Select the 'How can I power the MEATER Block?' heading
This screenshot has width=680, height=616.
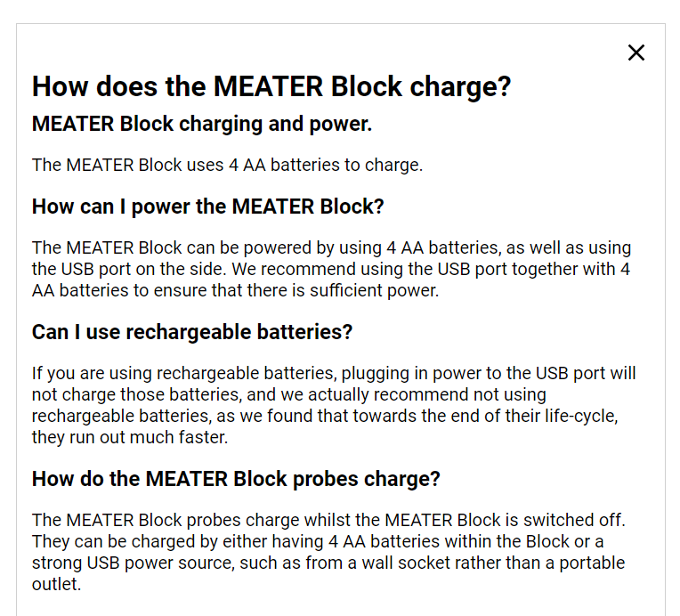coord(207,207)
